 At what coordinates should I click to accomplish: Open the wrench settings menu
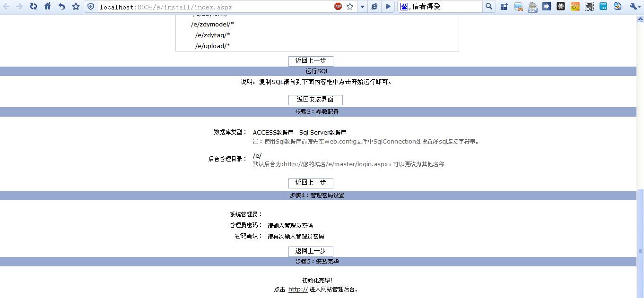coord(634,7)
